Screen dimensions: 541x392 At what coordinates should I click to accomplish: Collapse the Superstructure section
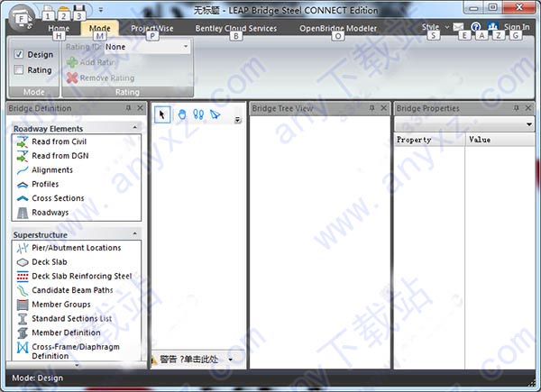tap(134, 234)
